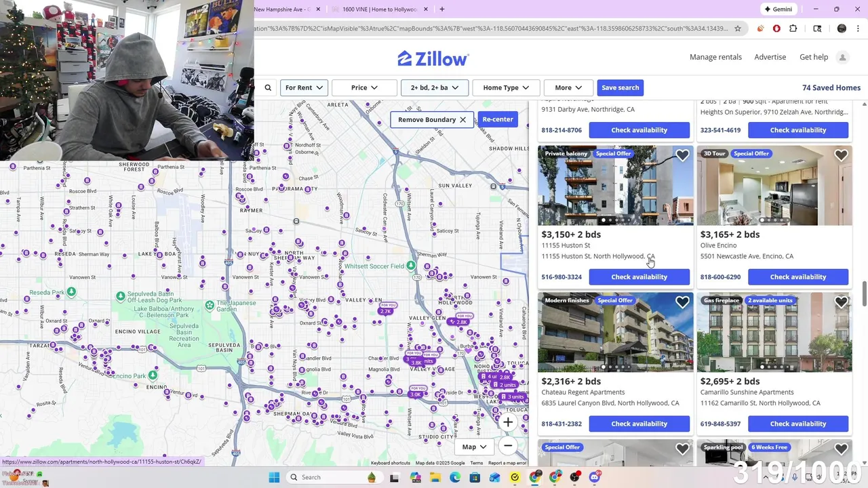Click the Zillow logo
The height and width of the screenshot is (488, 868).
tap(433, 58)
